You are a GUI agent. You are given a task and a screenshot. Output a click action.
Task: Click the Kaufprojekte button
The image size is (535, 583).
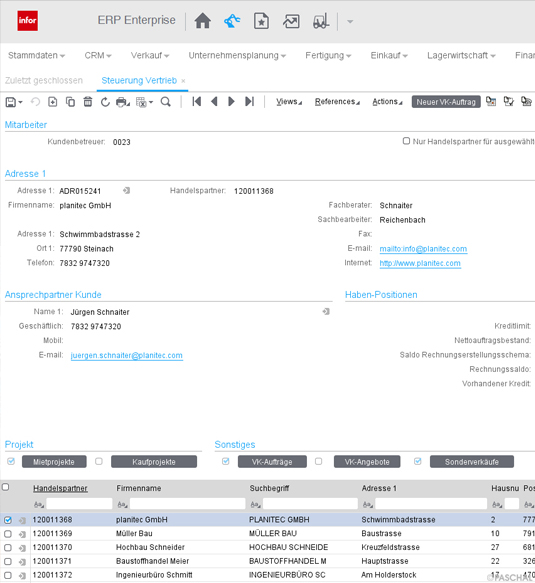tap(154, 462)
